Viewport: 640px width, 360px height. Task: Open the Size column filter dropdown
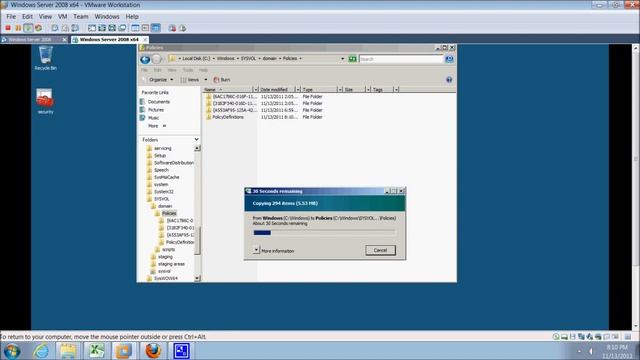pos(368,89)
